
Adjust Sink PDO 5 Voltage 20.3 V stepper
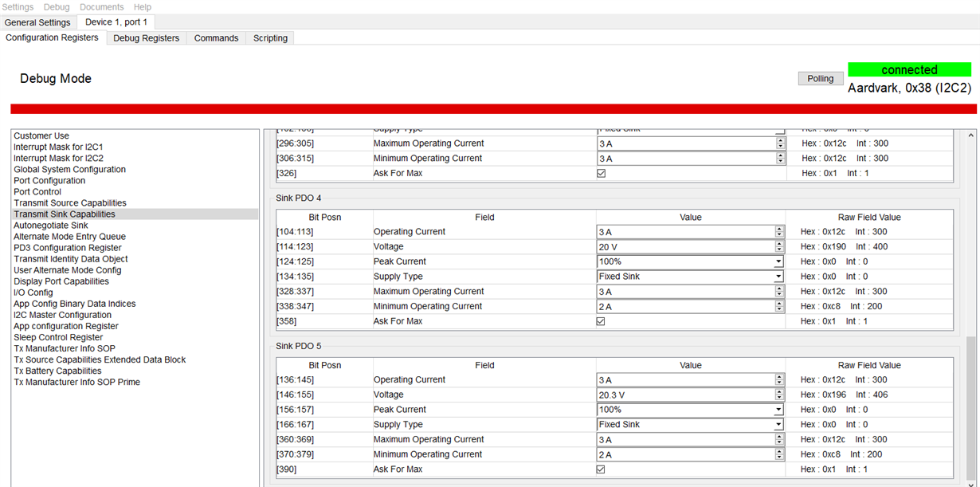(780, 395)
